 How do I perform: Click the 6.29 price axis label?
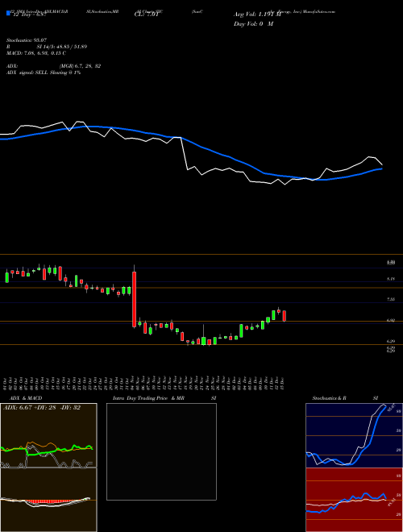[x=391, y=341]
